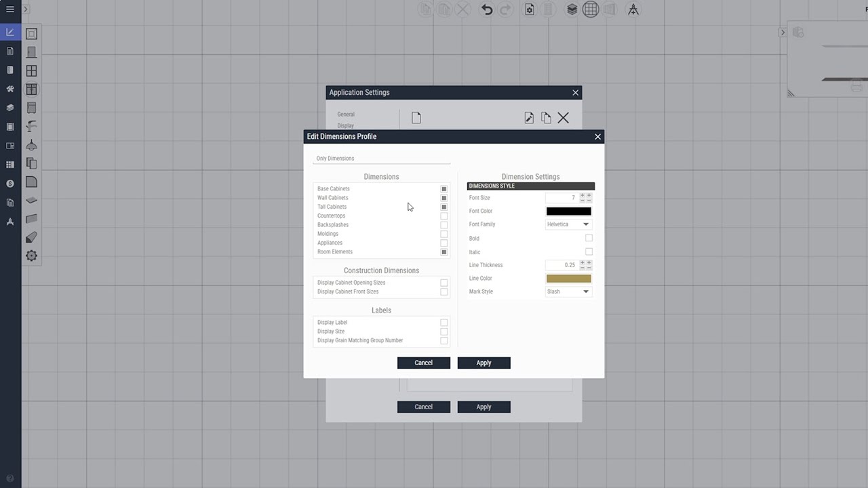Open General tab in Application Settings
This screenshot has height=488, width=868.
tap(346, 115)
